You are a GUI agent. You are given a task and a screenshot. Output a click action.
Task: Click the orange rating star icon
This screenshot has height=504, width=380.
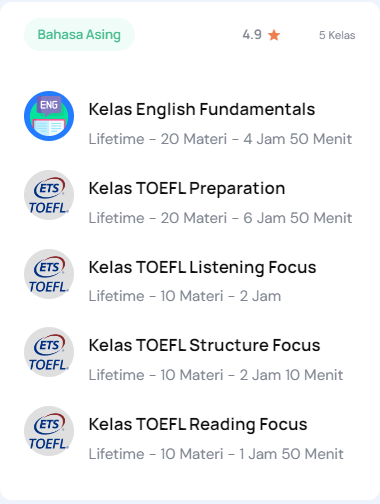tap(274, 35)
